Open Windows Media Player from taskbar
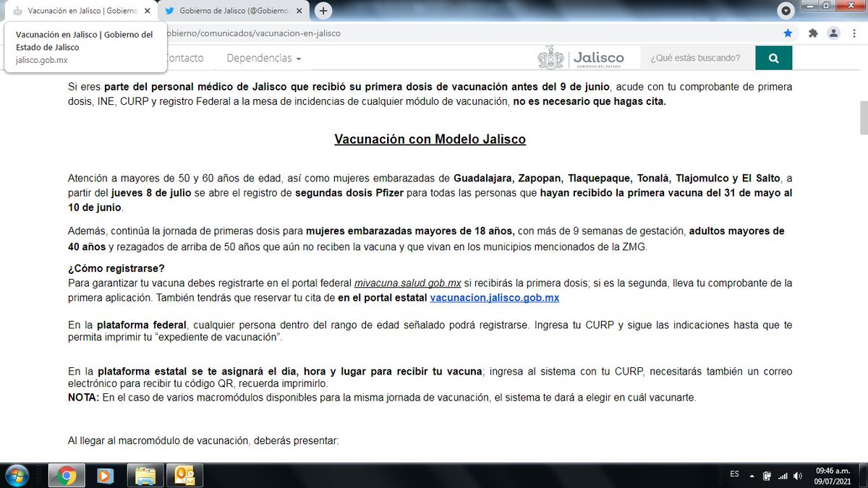 pyautogui.click(x=106, y=476)
